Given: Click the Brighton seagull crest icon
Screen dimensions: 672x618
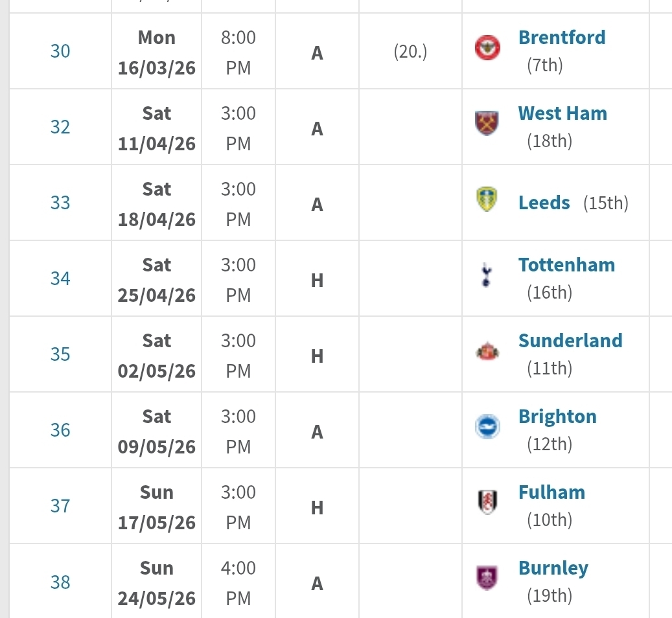Looking at the screenshot, I should tap(487, 427).
